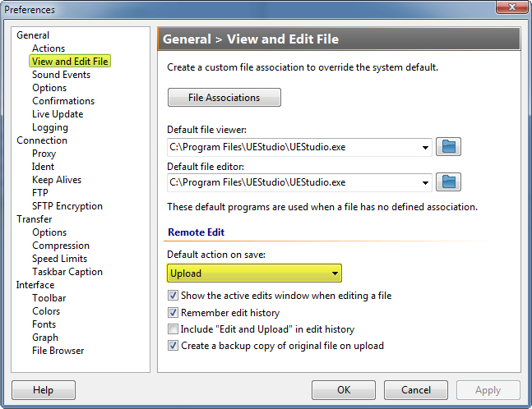Click the File Associations button
The width and height of the screenshot is (532, 409).
click(x=224, y=98)
